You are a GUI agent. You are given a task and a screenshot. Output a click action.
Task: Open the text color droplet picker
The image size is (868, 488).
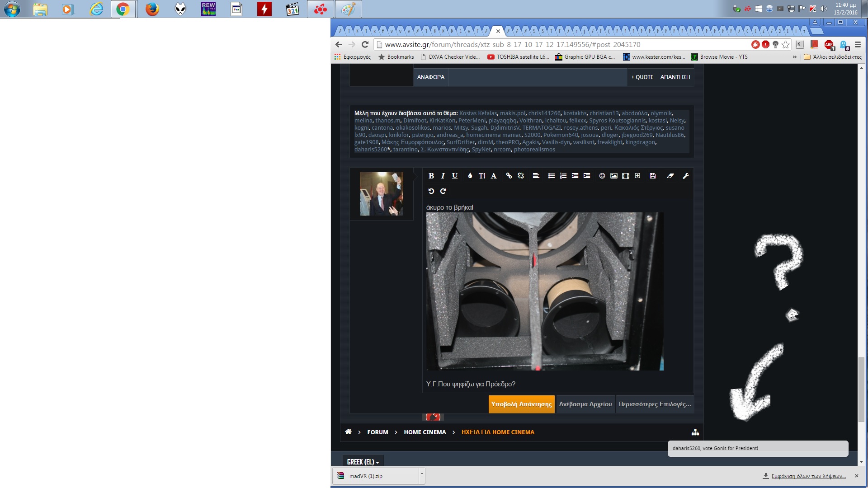pyautogui.click(x=470, y=176)
